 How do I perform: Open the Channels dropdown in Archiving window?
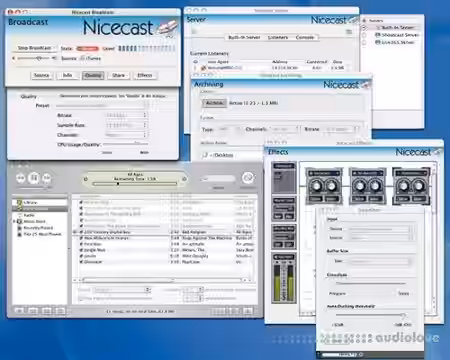284,129
